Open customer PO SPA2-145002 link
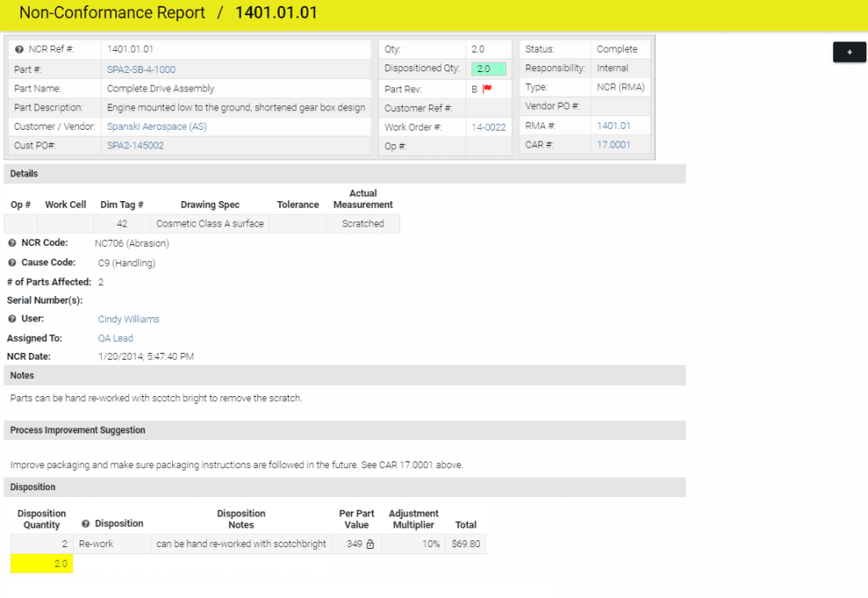Screen dimensions: 868x598 (135, 146)
